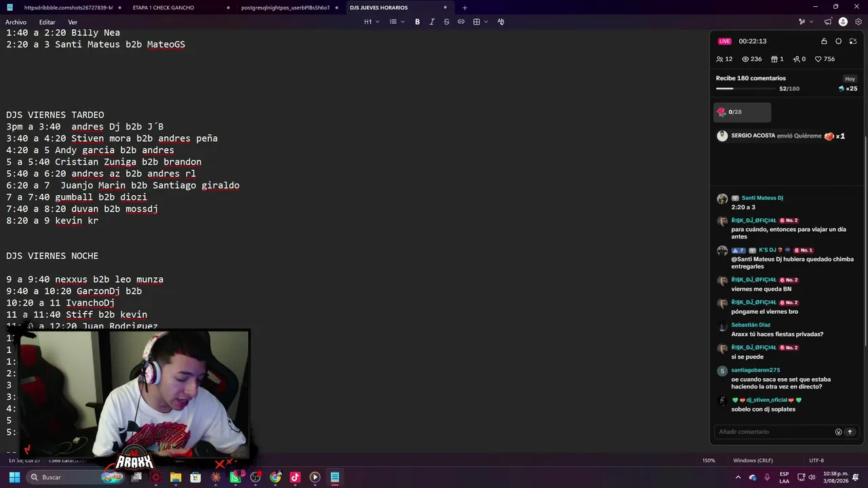Click the heart likes count 756
The width and height of the screenshot is (868, 488).
[825, 59]
